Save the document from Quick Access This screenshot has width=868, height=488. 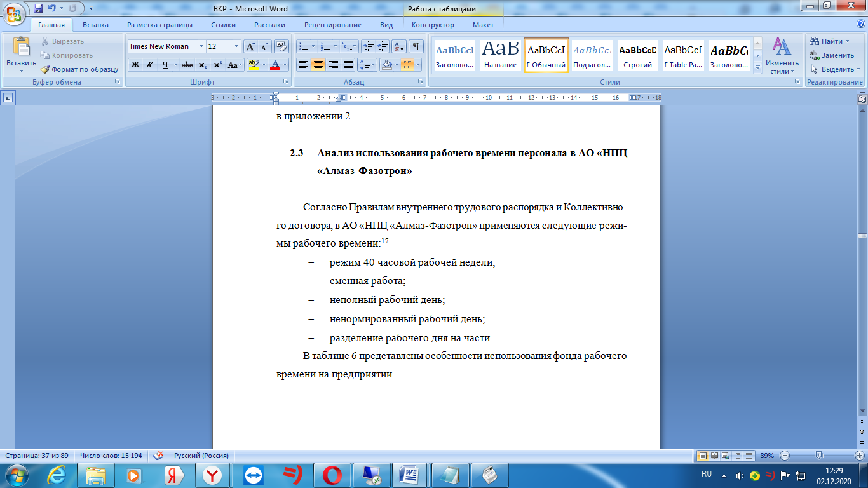pyautogui.click(x=38, y=8)
